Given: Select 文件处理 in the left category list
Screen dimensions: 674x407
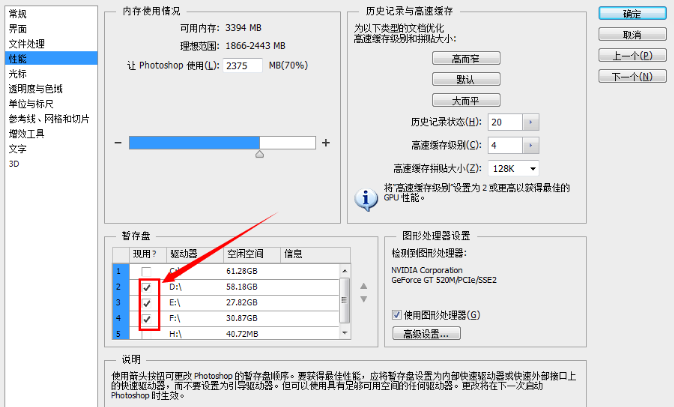Looking at the screenshot, I should click(x=27, y=44).
